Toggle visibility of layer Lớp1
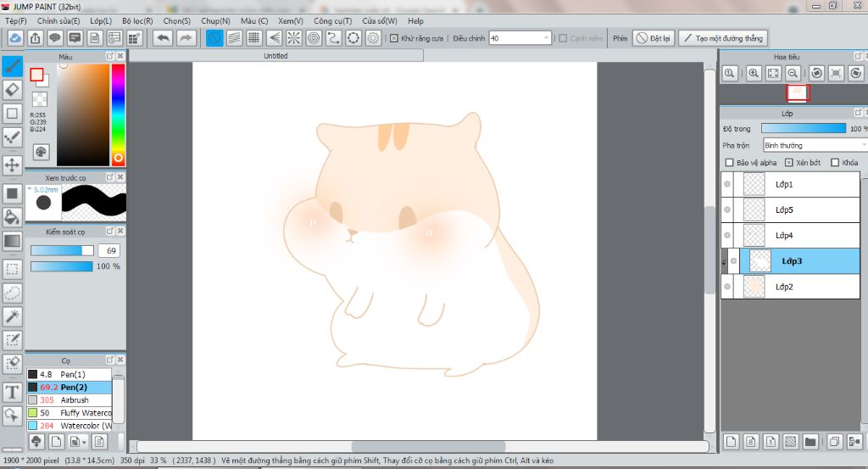This screenshot has height=469, width=868. click(x=727, y=184)
